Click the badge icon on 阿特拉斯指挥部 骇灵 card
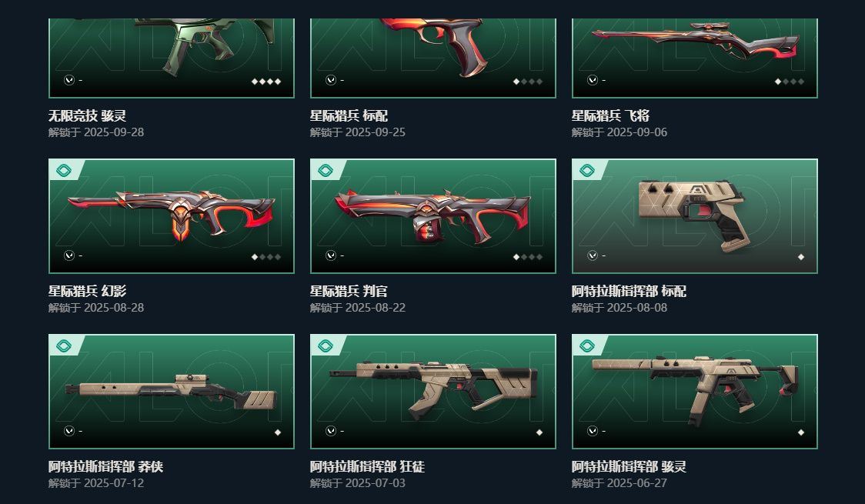865x504 pixels. (587, 345)
